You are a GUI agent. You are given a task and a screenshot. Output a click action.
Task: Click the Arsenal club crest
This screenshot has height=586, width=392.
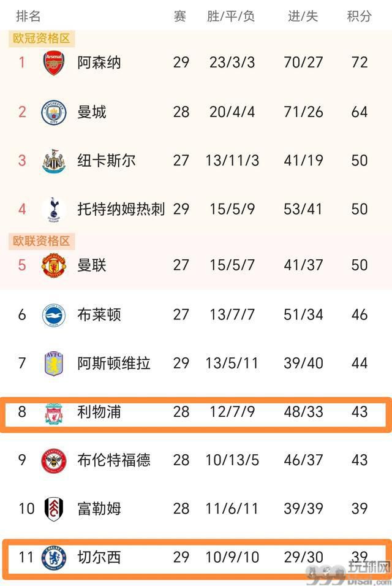click(x=54, y=63)
